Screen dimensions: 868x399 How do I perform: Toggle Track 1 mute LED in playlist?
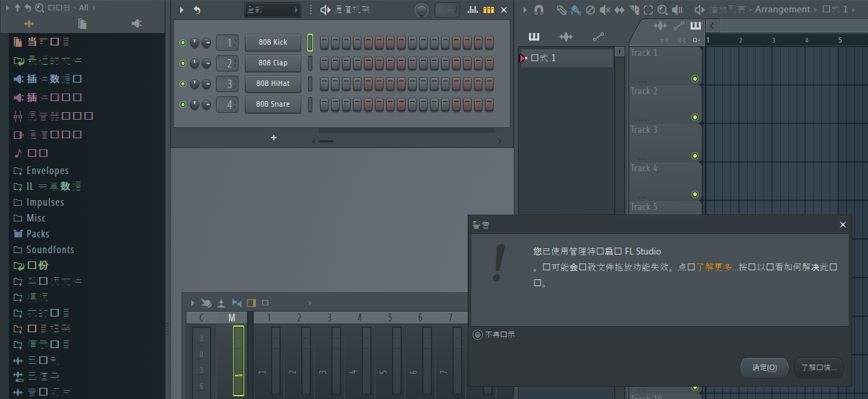coord(695,79)
